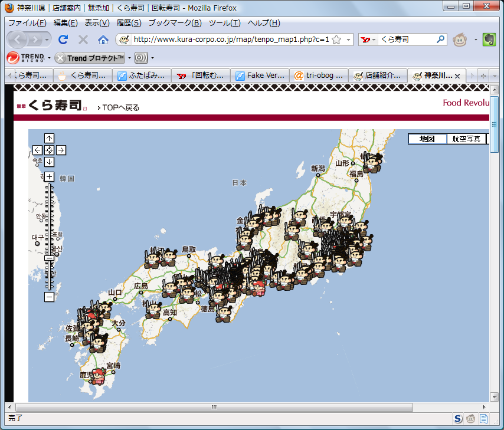Open the 履歴(S) menu

click(x=129, y=23)
